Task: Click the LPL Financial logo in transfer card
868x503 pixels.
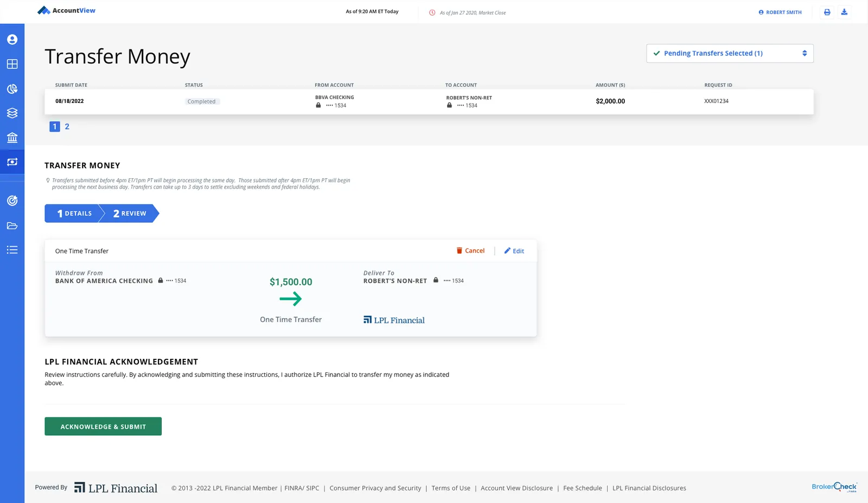Action: pos(394,320)
